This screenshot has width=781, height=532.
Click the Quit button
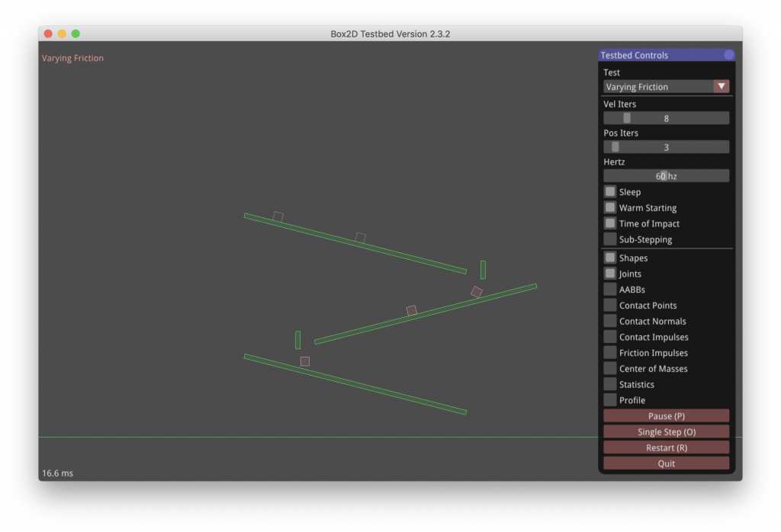(666, 464)
